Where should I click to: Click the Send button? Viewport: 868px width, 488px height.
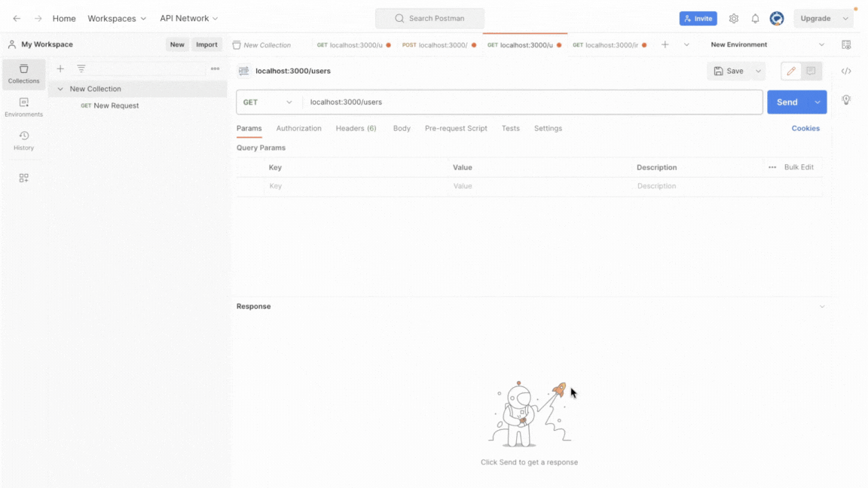pos(787,102)
